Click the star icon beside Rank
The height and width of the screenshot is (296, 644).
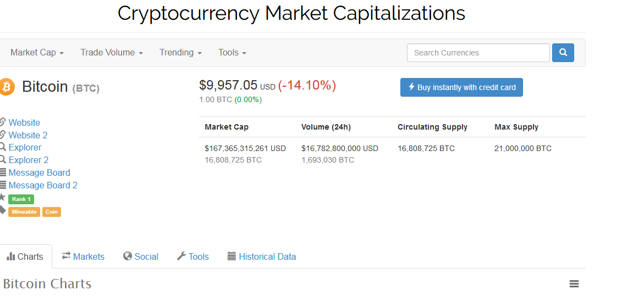coord(2,197)
